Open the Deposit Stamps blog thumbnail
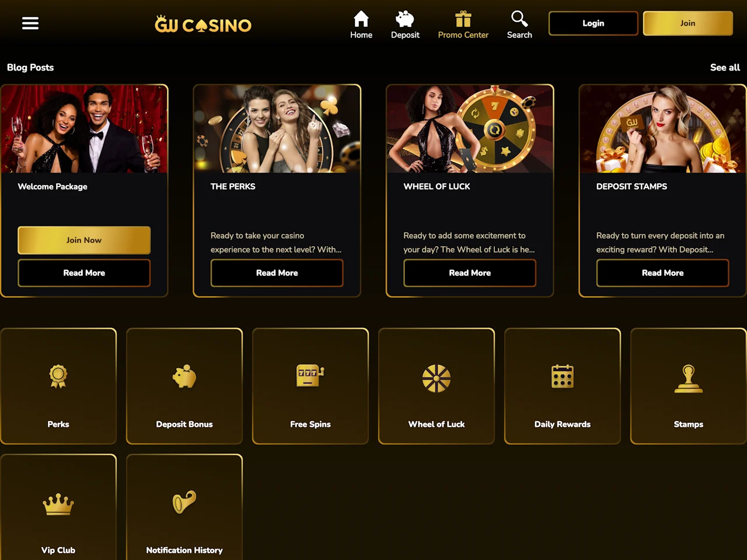Image resolution: width=747 pixels, height=560 pixels. [x=662, y=129]
